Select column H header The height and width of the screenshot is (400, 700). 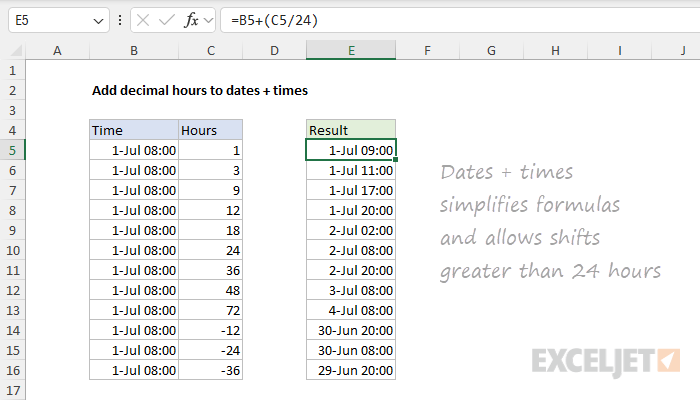click(555, 50)
